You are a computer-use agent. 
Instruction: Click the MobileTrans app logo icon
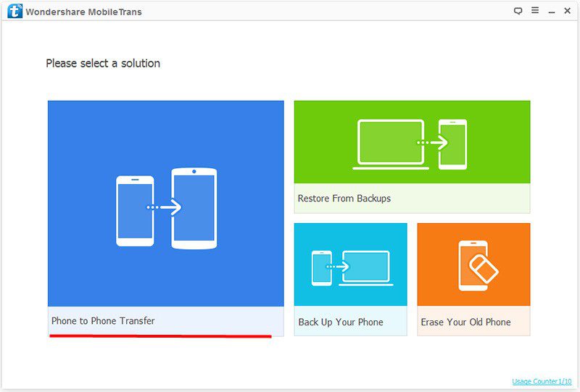tap(14, 12)
